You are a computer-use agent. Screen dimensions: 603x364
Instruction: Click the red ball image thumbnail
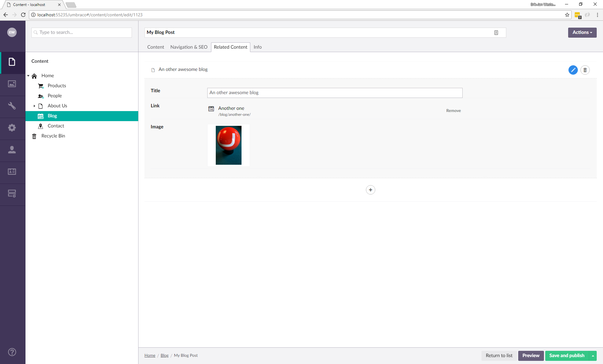pos(229,145)
